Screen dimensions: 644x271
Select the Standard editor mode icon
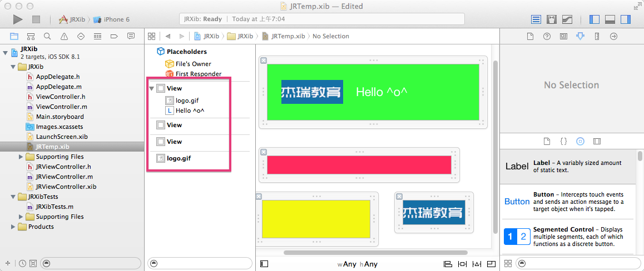click(536, 19)
